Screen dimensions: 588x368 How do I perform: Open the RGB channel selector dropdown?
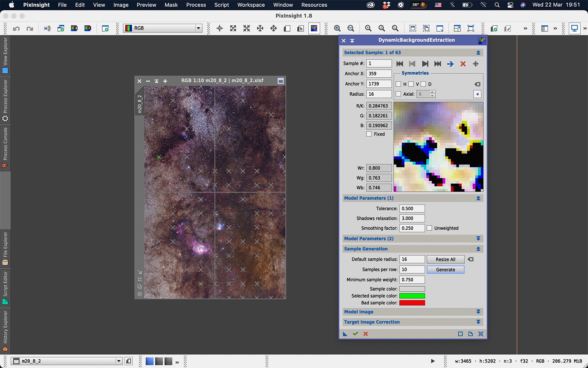tap(198, 28)
